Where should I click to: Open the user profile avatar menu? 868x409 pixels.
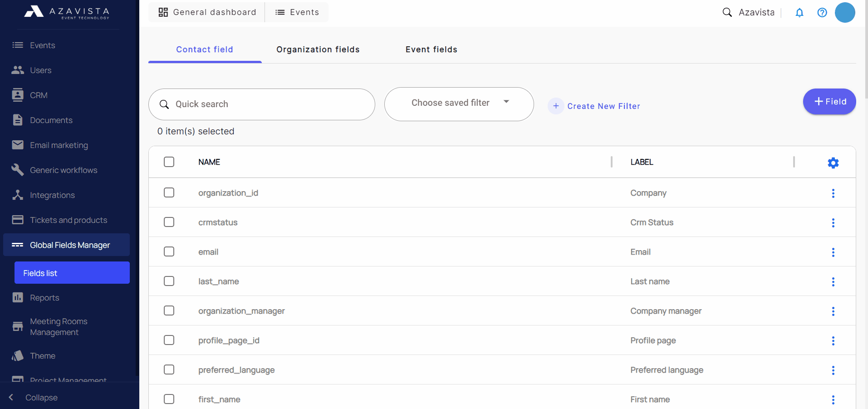coord(845,12)
